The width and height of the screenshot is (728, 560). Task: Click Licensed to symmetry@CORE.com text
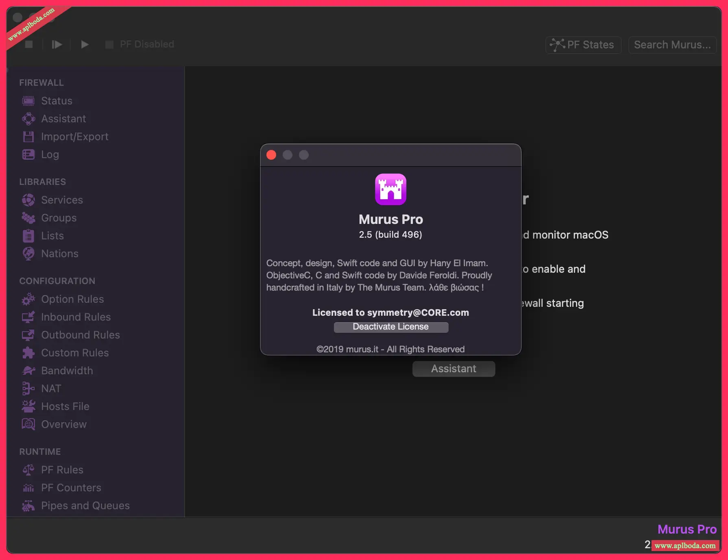pyautogui.click(x=390, y=313)
